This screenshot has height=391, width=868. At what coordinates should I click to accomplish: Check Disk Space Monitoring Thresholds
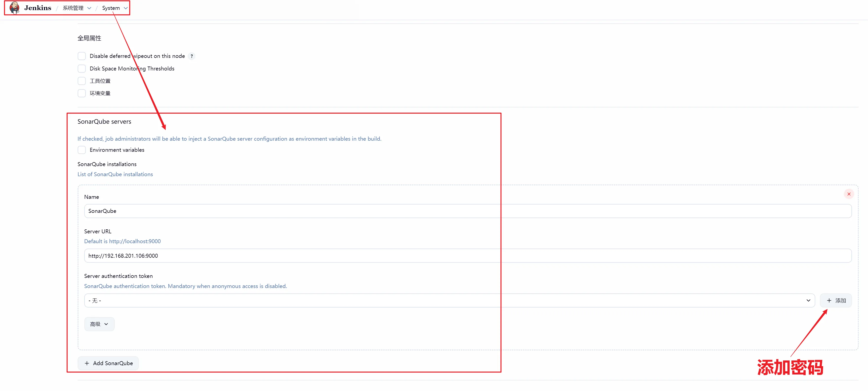82,68
